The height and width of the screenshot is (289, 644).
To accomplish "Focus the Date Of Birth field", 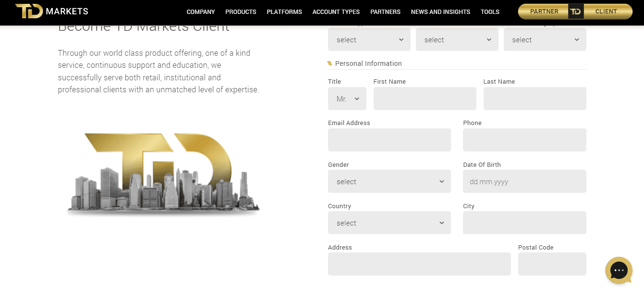I will point(524,181).
